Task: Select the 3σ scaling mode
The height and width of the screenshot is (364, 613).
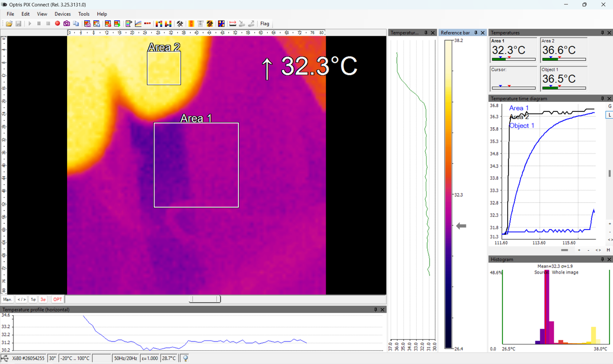Action: pos(43,299)
